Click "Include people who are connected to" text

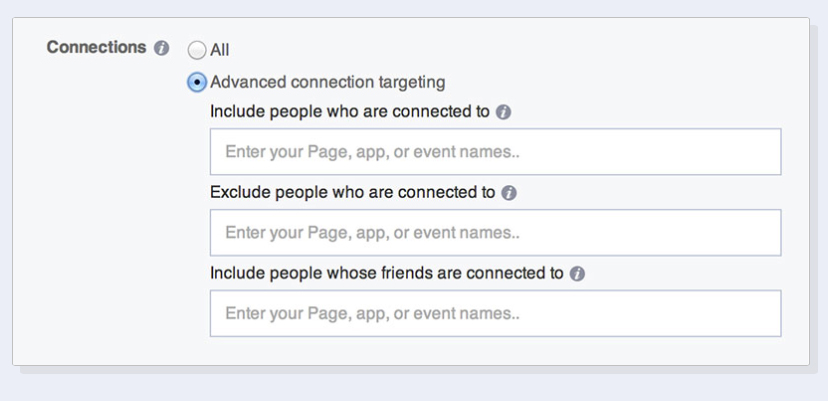[350, 112]
